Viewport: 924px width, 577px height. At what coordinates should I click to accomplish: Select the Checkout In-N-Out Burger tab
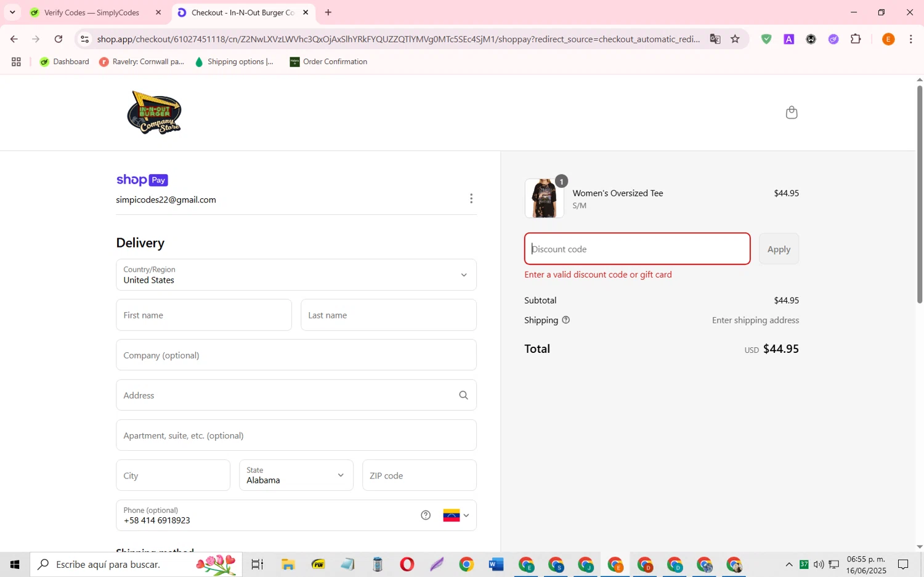243,12
